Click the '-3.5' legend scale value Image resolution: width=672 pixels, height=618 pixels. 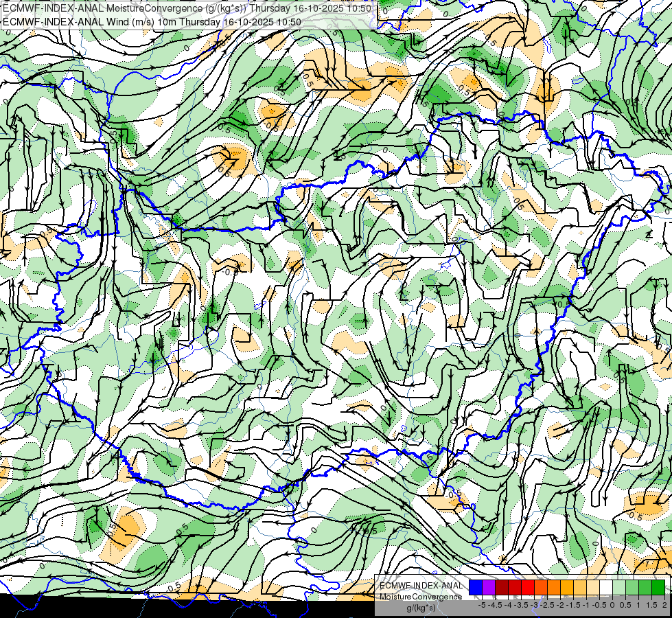click(x=521, y=605)
